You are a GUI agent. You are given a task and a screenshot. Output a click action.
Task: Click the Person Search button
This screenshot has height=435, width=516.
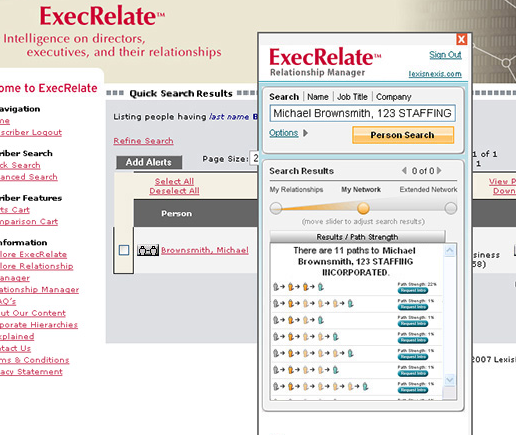(403, 135)
